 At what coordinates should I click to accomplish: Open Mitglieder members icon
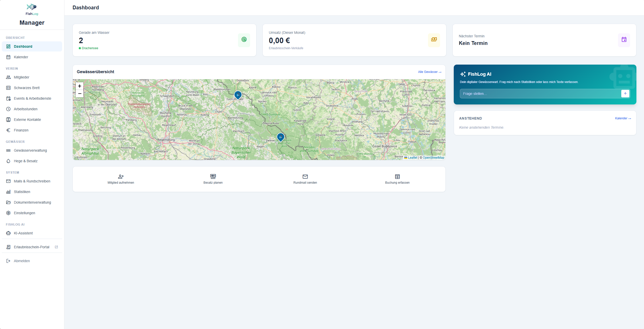[8, 77]
